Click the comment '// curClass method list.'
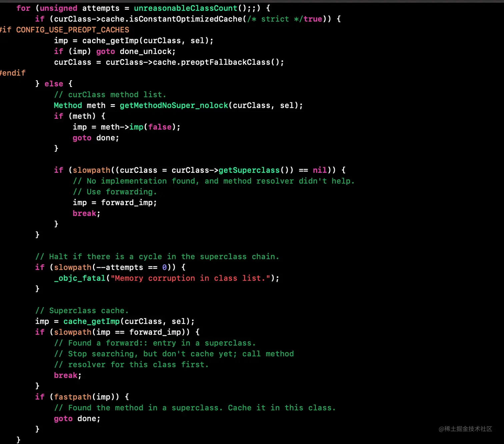 pyautogui.click(x=110, y=95)
